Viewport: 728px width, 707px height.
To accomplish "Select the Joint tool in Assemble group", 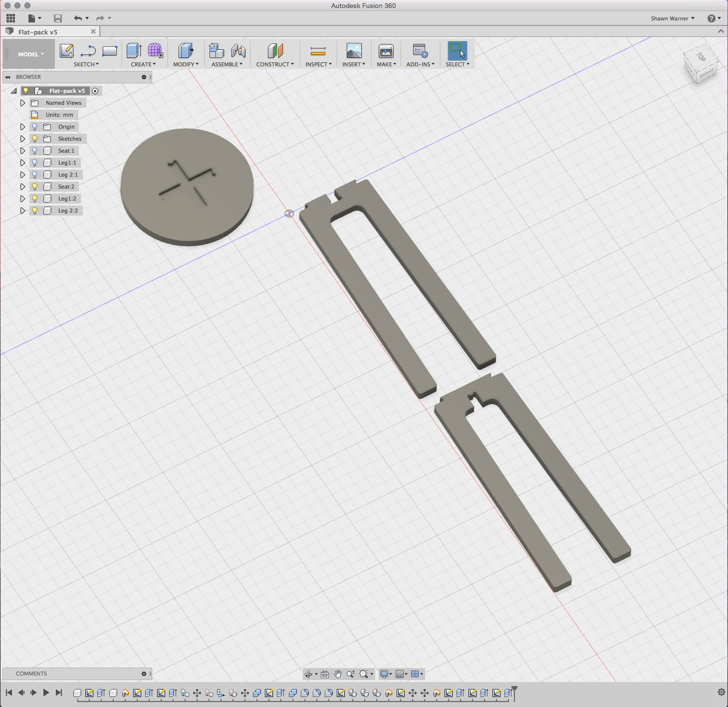I will tap(239, 50).
